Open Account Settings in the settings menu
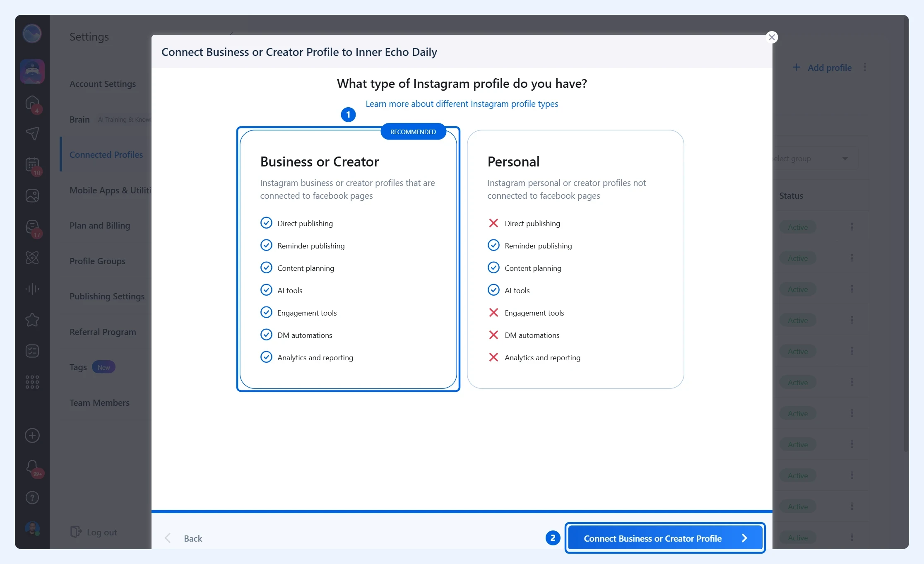Image resolution: width=924 pixels, height=564 pixels. pyautogui.click(x=103, y=84)
